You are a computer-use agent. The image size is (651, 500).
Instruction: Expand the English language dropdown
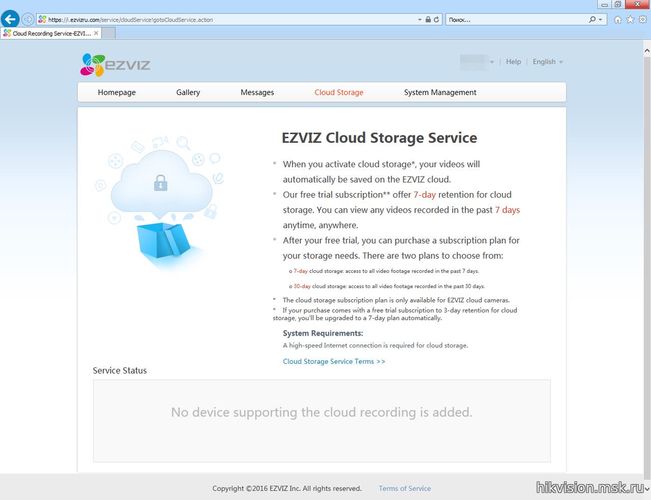pos(548,61)
